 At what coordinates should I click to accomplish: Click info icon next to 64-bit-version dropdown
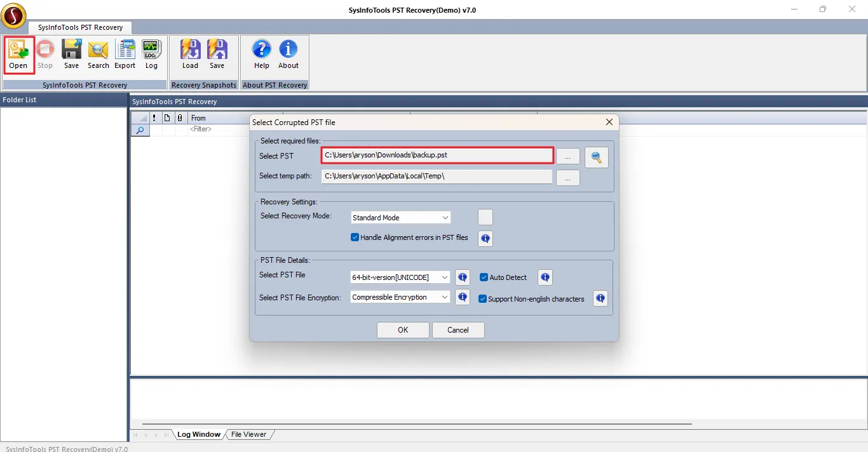(x=463, y=277)
